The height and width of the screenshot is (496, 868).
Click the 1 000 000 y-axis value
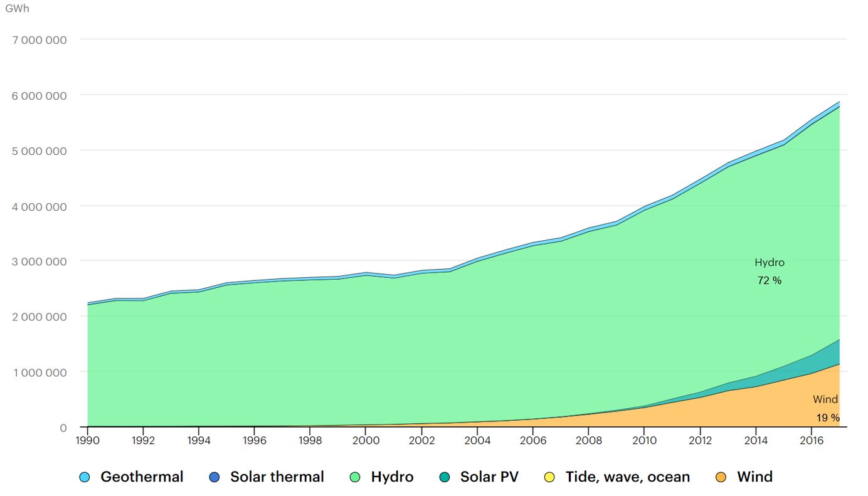pos(40,372)
